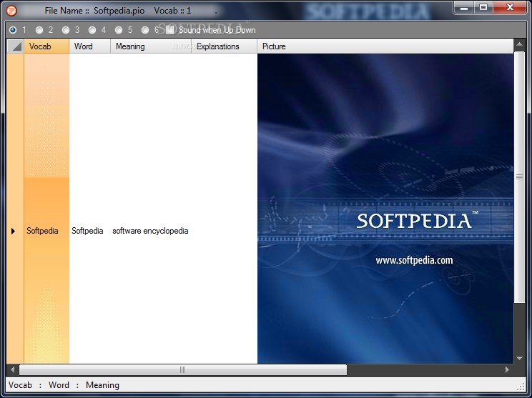The height and width of the screenshot is (398, 532).
Task: Select radio button 4
Action: point(92,30)
